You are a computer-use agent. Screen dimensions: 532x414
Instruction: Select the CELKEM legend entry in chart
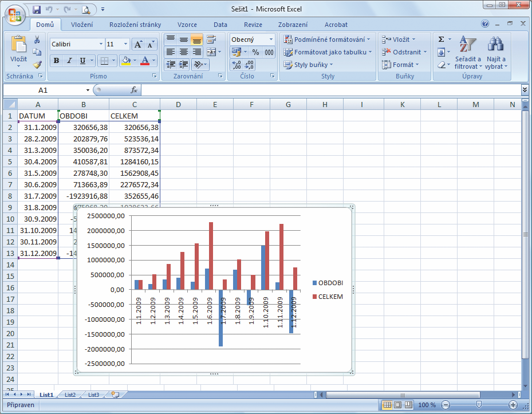point(328,297)
